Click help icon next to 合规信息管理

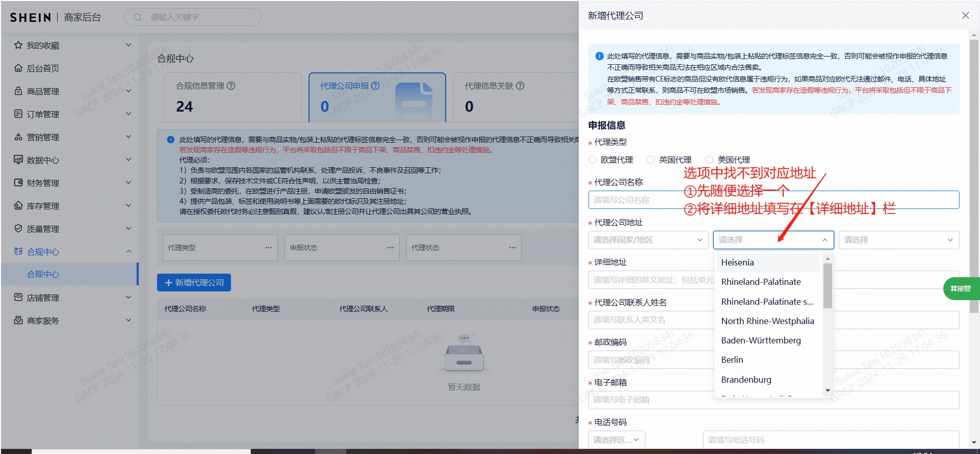click(x=231, y=86)
